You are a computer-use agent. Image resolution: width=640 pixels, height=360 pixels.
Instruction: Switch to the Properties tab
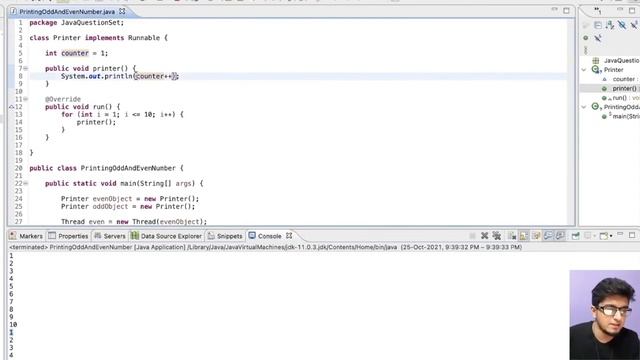[68, 236]
